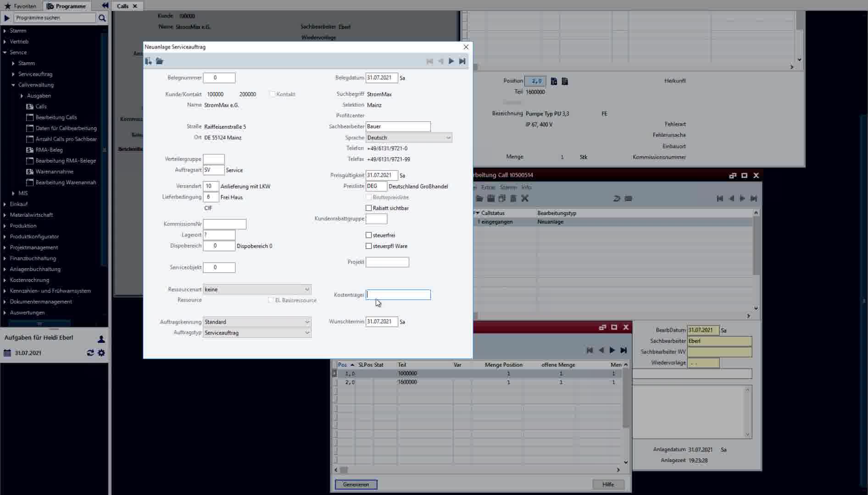This screenshot has height=495, width=868.
Task: Click the Kostenträger input field
Action: [x=398, y=295]
